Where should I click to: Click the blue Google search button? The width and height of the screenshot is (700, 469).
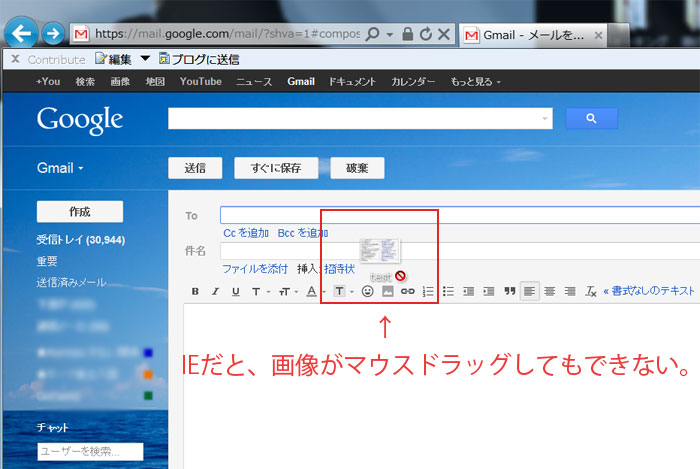tap(592, 118)
